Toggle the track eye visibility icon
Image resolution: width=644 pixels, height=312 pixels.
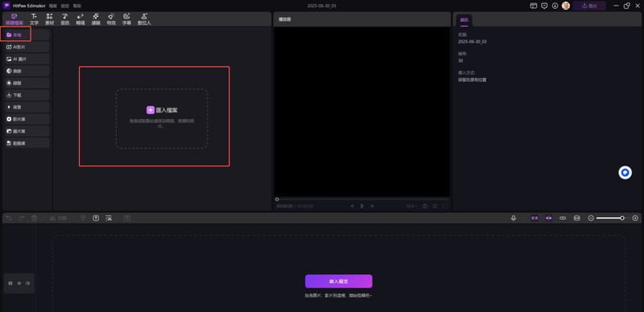19,283
